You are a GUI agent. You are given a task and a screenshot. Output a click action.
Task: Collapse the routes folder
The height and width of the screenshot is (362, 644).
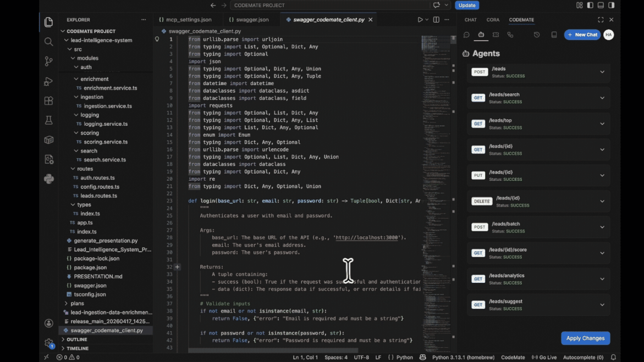coord(73,169)
